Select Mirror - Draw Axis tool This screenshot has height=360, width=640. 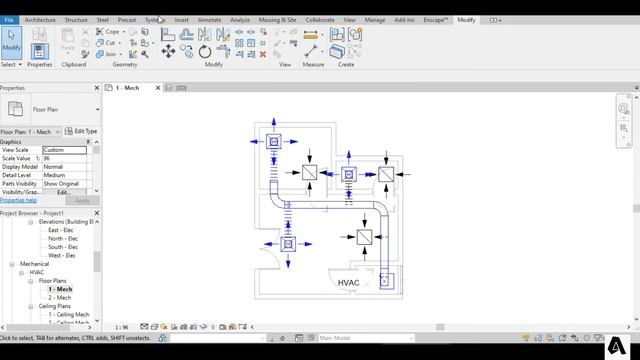pyautogui.click(x=223, y=35)
